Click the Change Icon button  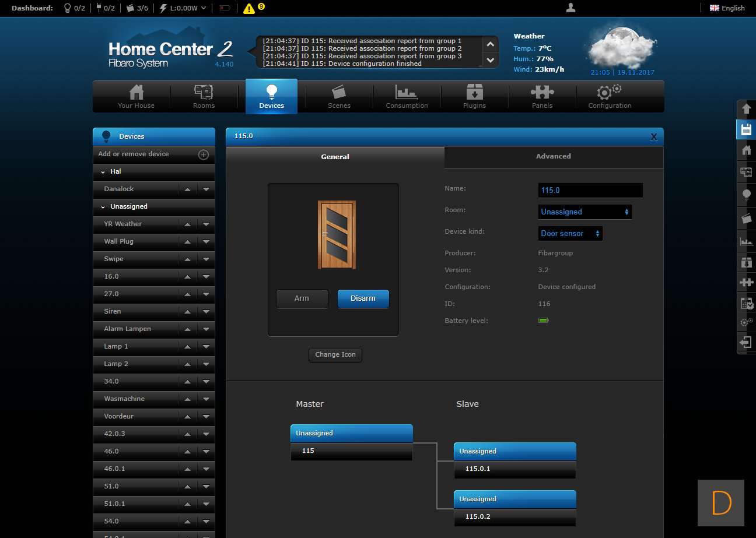click(x=335, y=354)
